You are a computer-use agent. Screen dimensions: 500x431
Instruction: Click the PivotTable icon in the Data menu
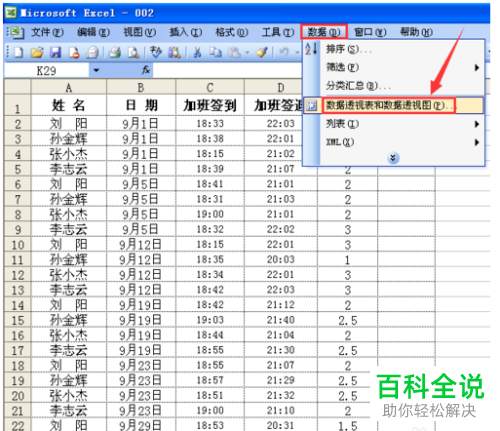[x=312, y=106]
